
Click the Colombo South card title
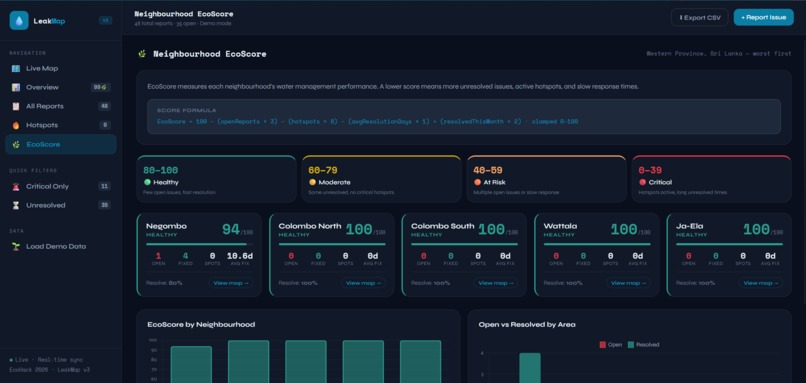[443, 226]
